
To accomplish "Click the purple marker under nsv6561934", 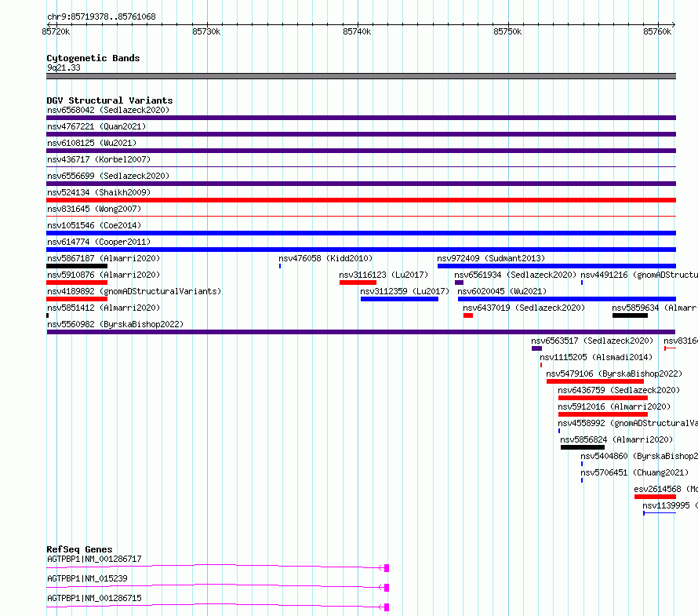I will coord(459,282).
